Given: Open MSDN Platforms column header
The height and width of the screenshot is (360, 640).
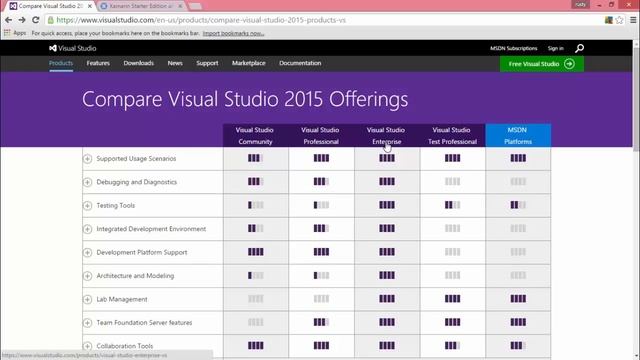Looking at the screenshot, I should point(518,136).
